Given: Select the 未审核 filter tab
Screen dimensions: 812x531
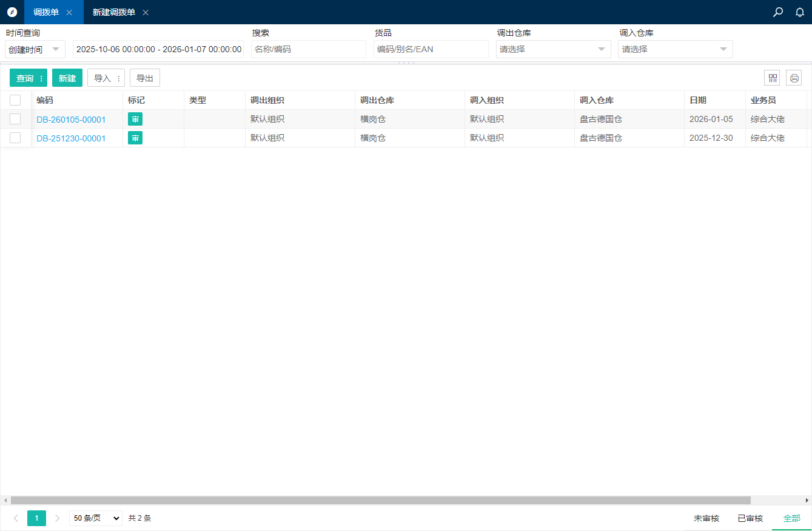Looking at the screenshot, I should [706, 518].
